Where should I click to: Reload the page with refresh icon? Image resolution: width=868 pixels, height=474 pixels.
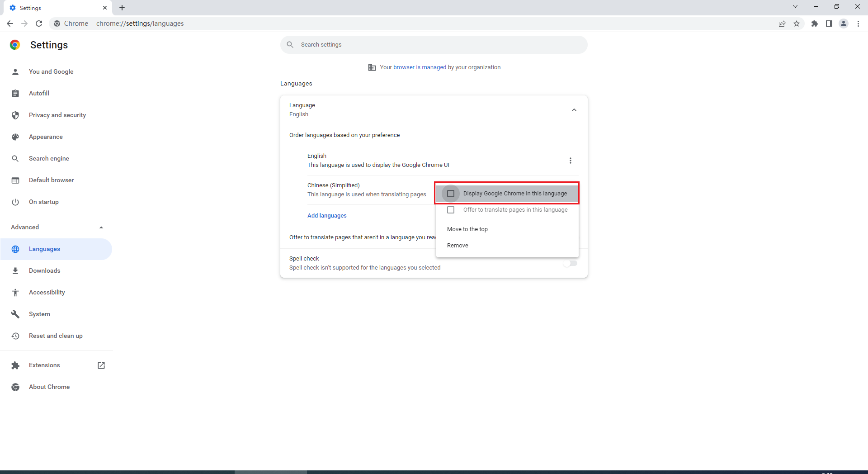coord(39,24)
